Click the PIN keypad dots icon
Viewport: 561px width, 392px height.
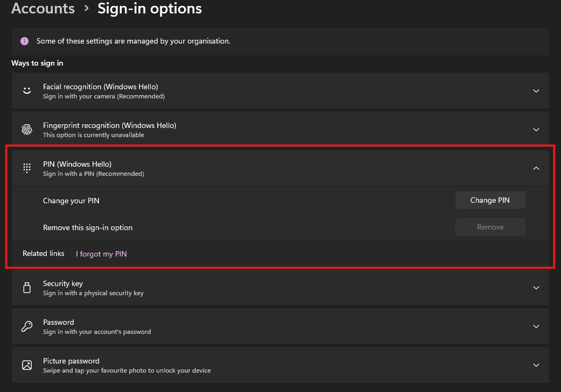[27, 168]
